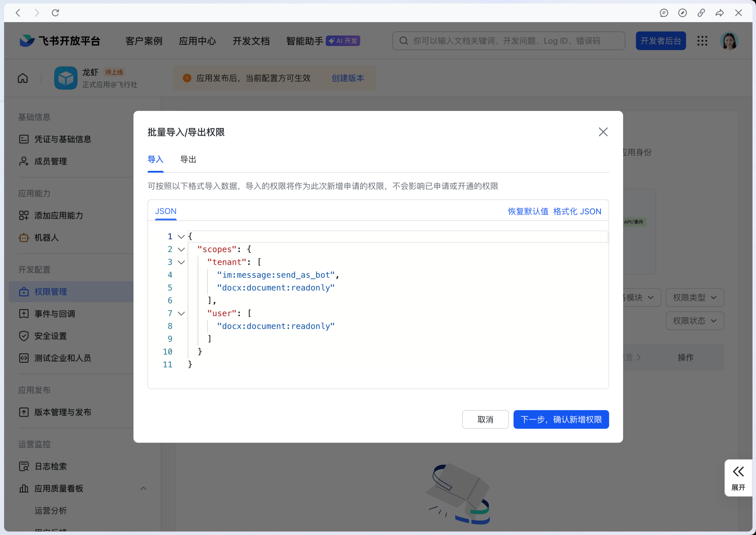The image size is (756, 535).
Task: Switch to the 导出 tab
Action: (x=188, y=159)
